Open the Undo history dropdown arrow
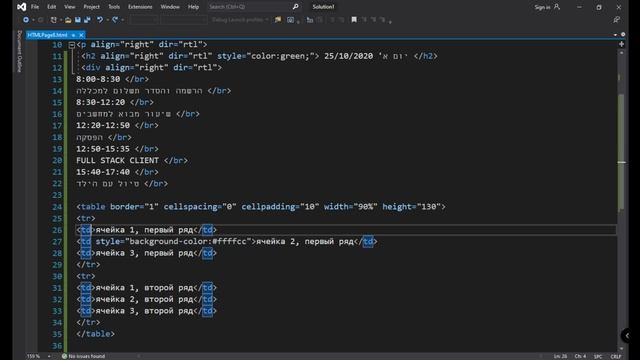Screen dimensions: 640x360 click(107, 20)
